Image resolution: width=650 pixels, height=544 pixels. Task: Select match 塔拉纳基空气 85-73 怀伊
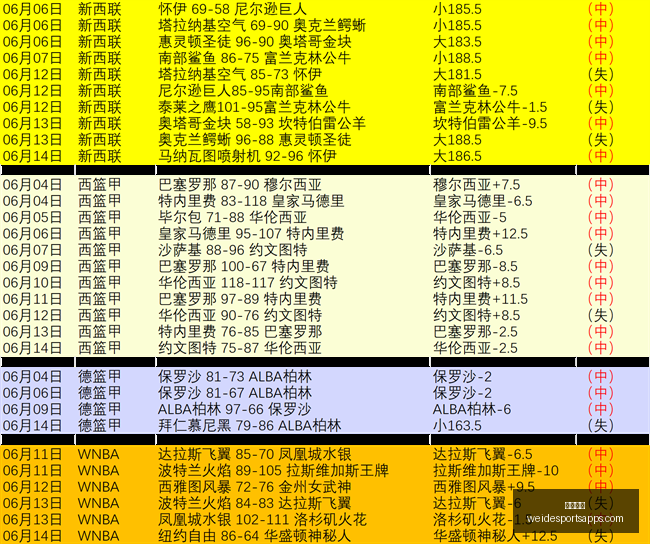point(240,74)
